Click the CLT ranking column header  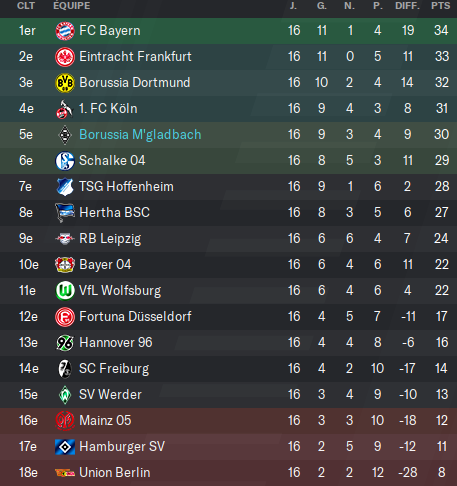[26, 6]
